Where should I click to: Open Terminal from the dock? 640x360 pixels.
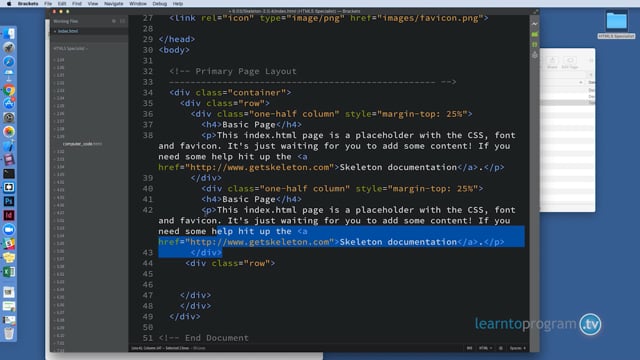click(x=9, y=173)
